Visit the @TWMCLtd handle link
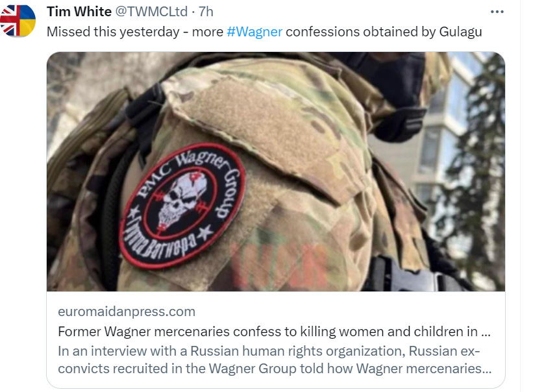Image resolution: width=544 pixels, height=392 pixels. point(151,12)
